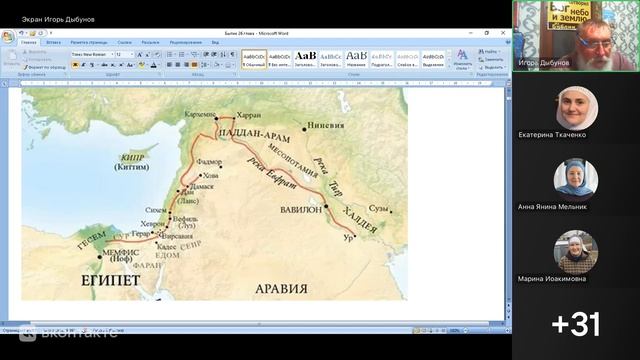Open the Разметка страницы tab
640x360 pixels.
point(89,42)
